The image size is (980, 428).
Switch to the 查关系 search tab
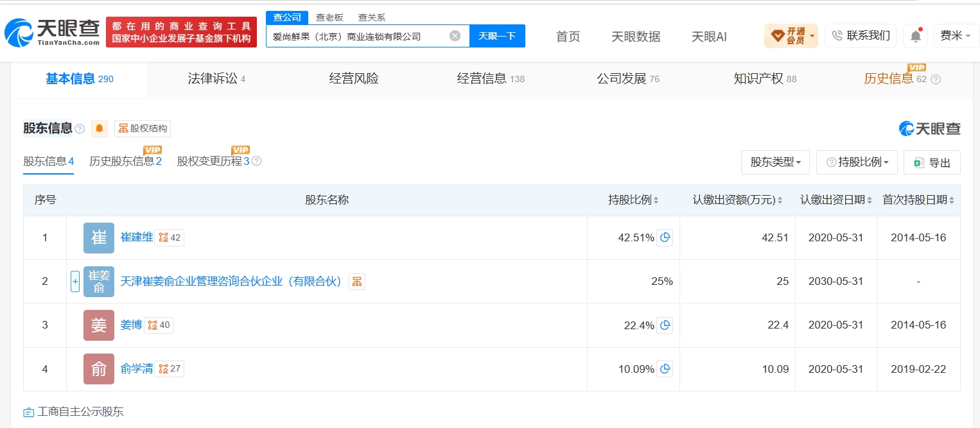(371, 17)
